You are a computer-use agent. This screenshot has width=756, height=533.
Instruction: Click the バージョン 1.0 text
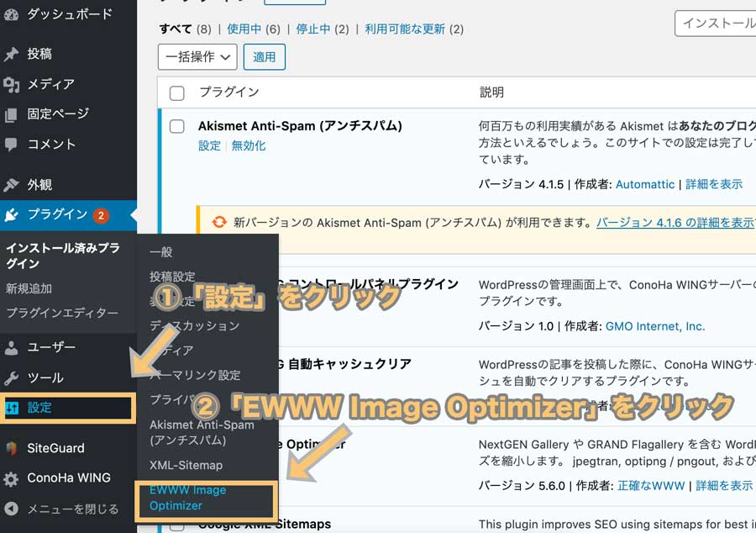pos(516,326)
